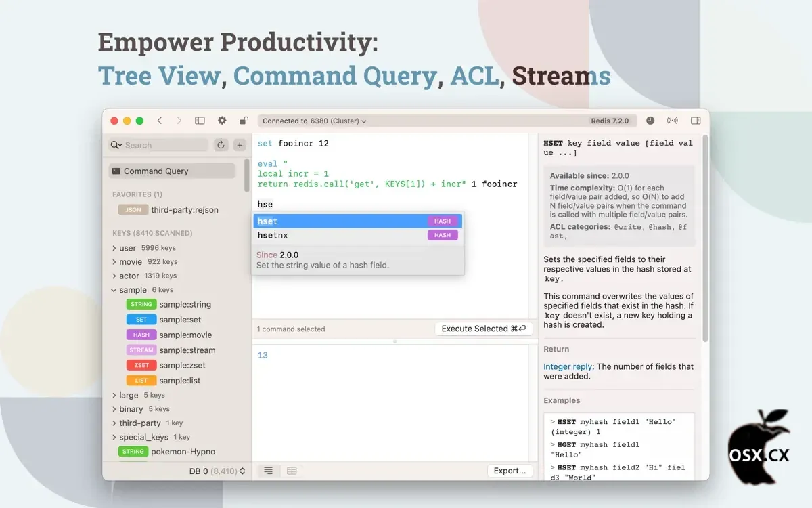Add a new key with plus
This screenshot has height=508, width=812.
[x=240, y=145]
